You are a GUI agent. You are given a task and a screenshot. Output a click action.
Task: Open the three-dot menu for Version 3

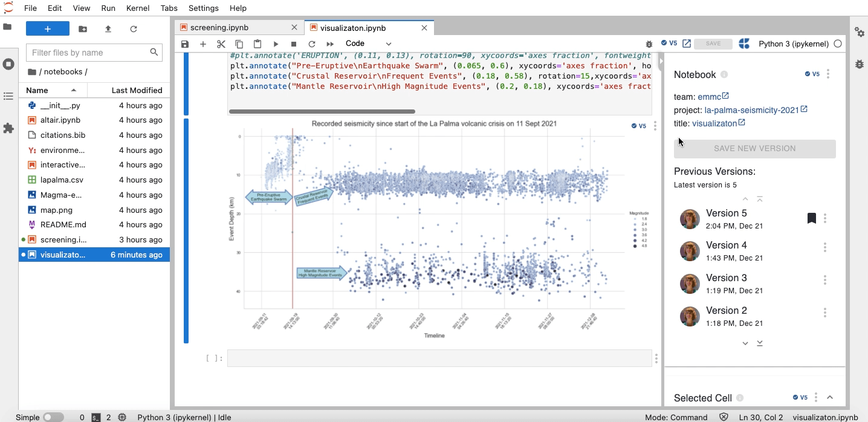click(x=825, y=280)
